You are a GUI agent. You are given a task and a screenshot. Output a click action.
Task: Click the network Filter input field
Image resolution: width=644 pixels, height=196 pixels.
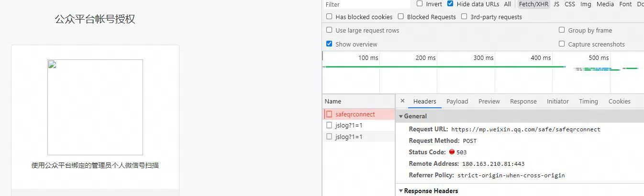[366, 4]
